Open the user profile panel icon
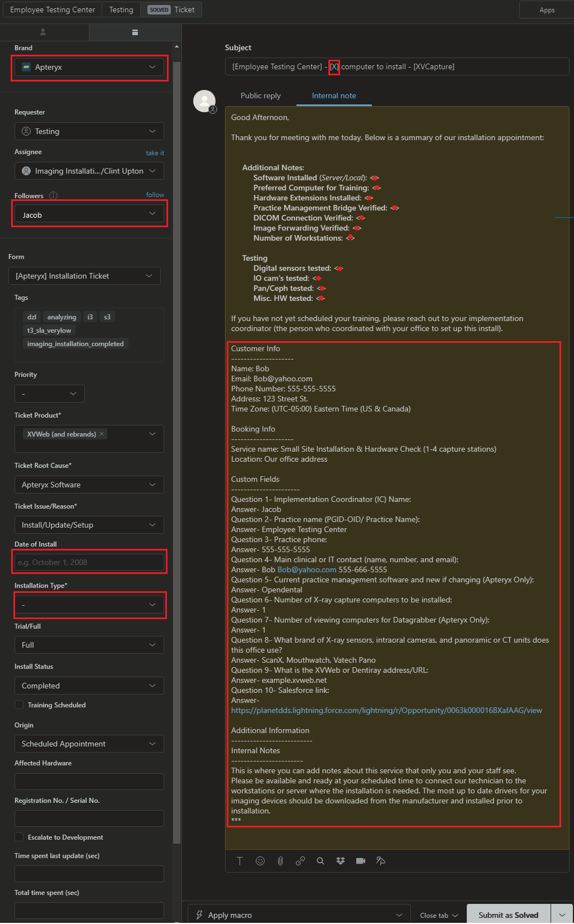Image resolution: width=574 pixels, height=924 pixels. (x=43, y=32)
